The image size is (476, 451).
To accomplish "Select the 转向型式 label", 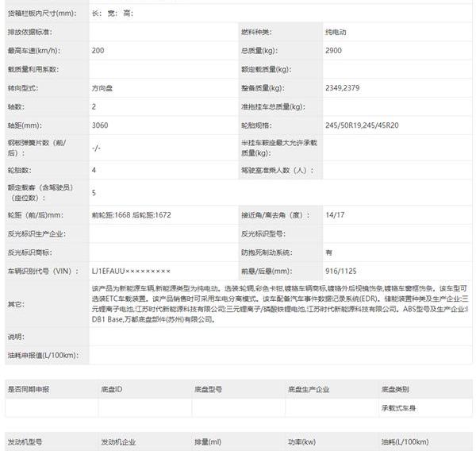I will pyautogui.click(x=23, y=88).
